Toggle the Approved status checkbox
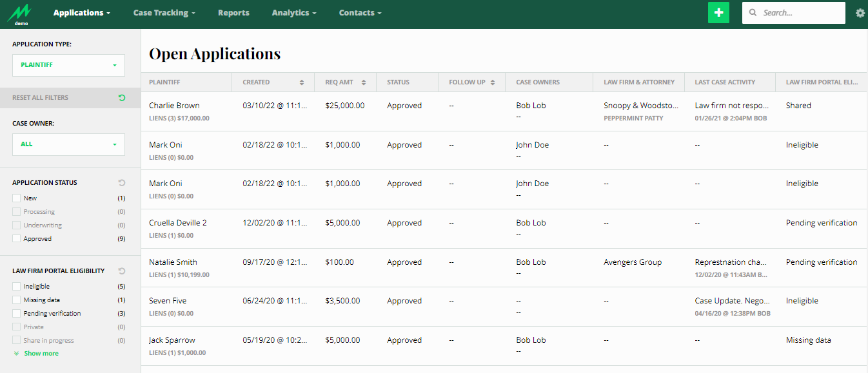868x373 pixels. pos(17,239)
